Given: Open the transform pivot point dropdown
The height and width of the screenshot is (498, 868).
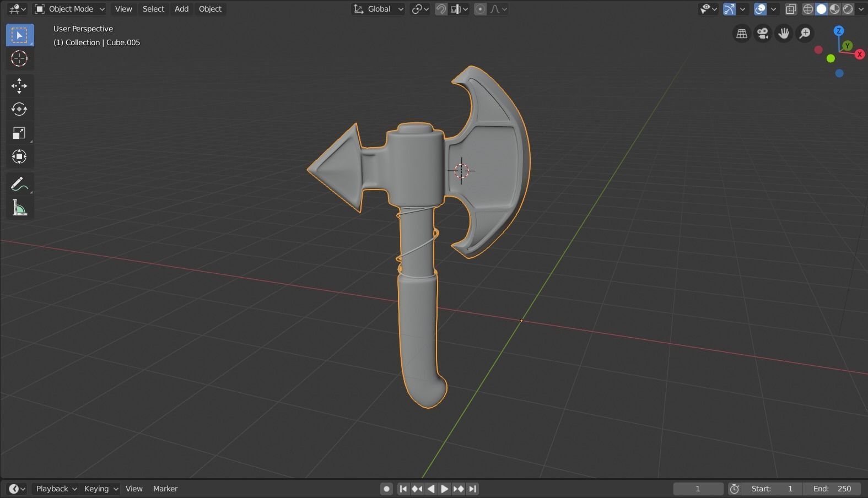Looking at the screenshot, I should [x=420, y=9].
